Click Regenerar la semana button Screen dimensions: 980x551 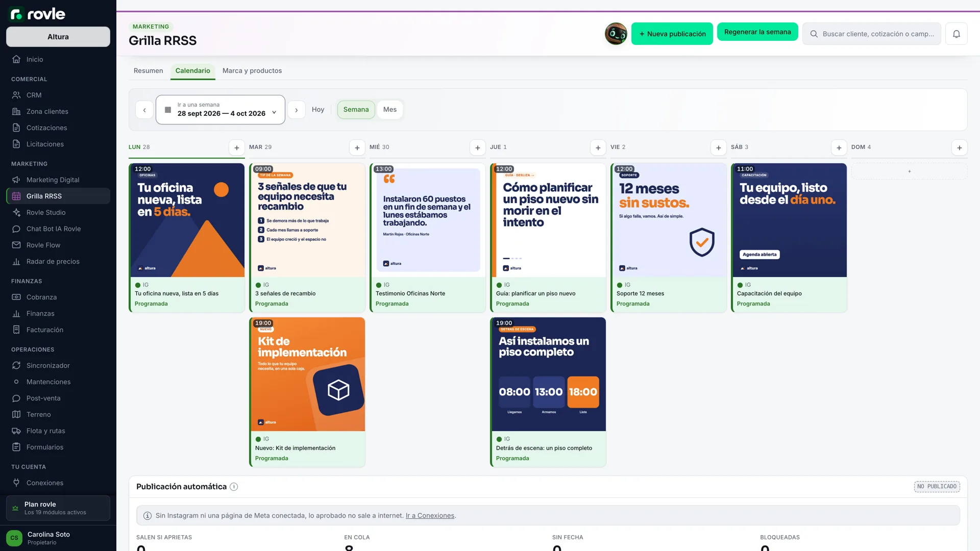tap(757, 32)
